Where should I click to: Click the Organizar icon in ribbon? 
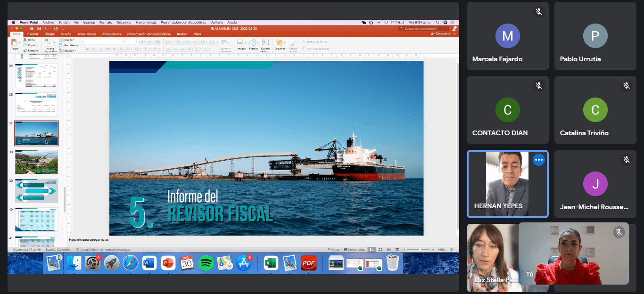281,43
